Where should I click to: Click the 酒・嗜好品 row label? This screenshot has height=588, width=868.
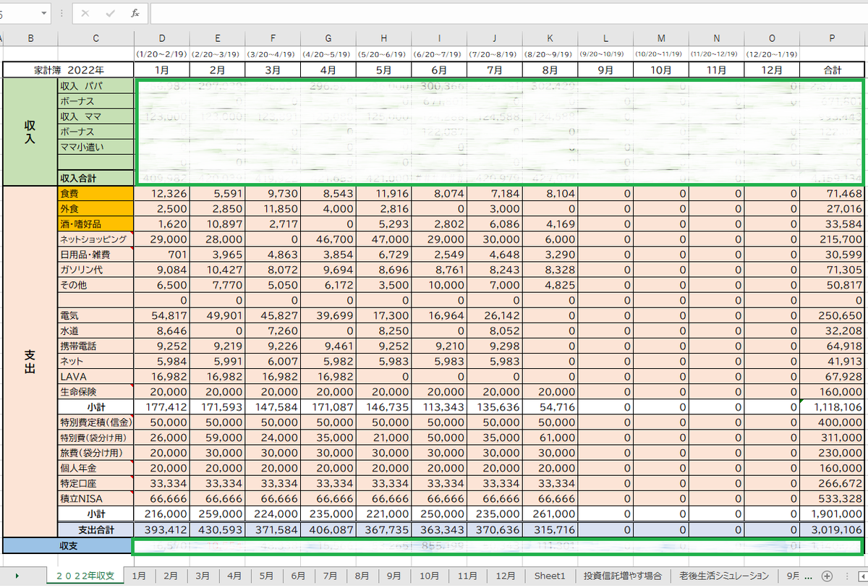[96, 223]
